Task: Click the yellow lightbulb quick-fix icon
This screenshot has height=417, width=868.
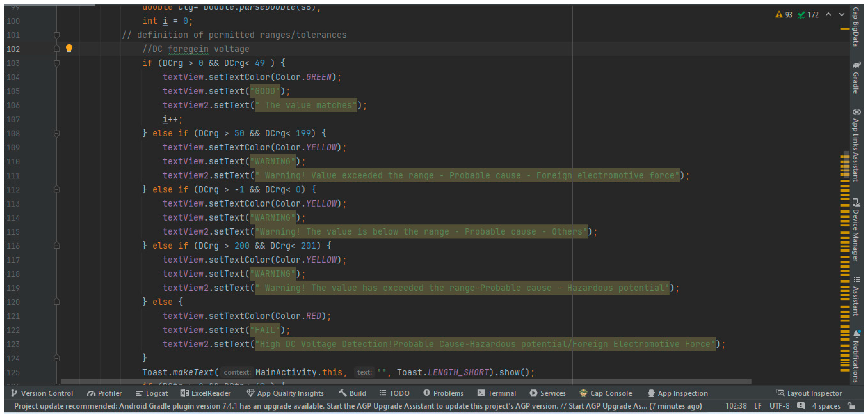Action: [x=69, y=49]
